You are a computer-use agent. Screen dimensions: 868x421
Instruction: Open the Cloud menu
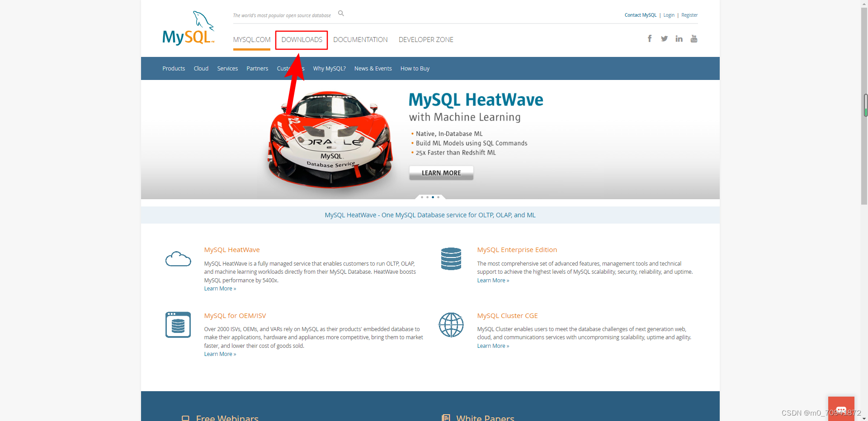coord(201,69)
